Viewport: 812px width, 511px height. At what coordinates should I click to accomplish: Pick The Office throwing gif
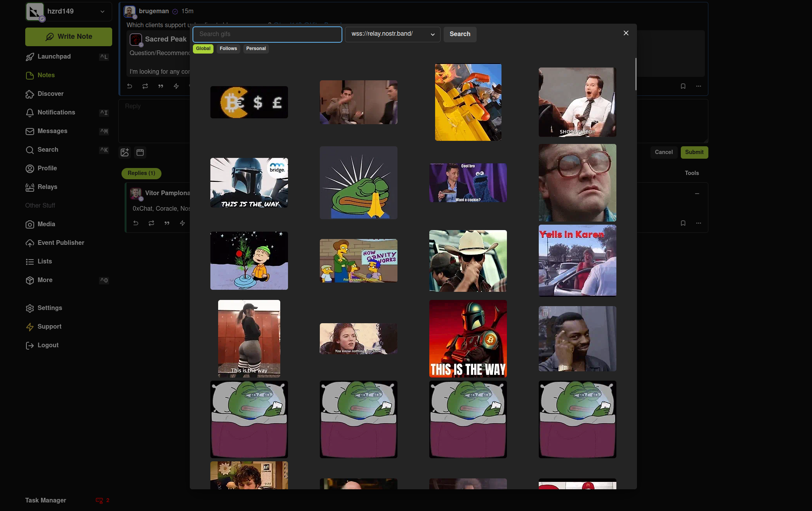(359, 102)
